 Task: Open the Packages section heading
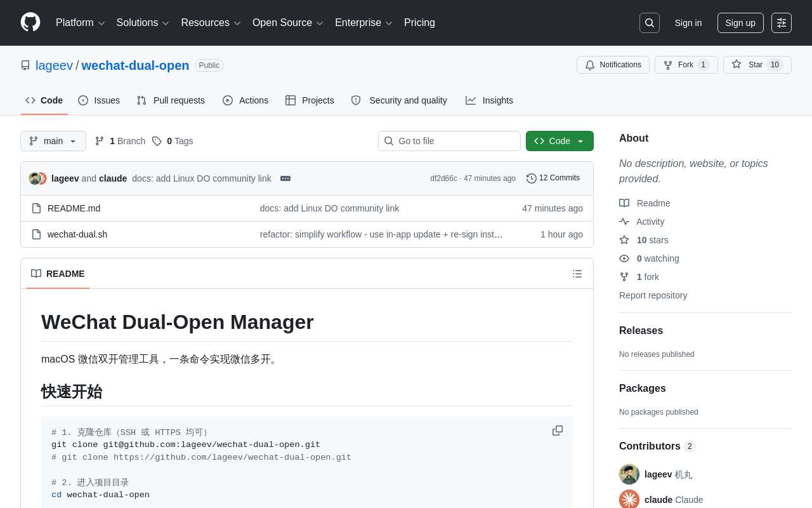[x=642, y=389]
